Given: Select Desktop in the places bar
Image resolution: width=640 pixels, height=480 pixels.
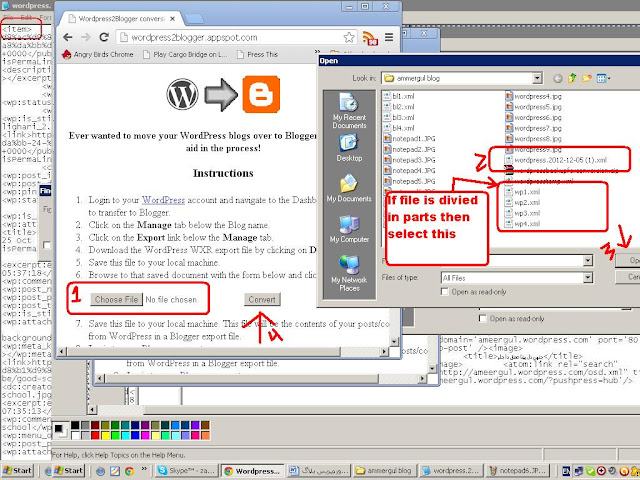Looking at the screenshot, I should 349,148.
